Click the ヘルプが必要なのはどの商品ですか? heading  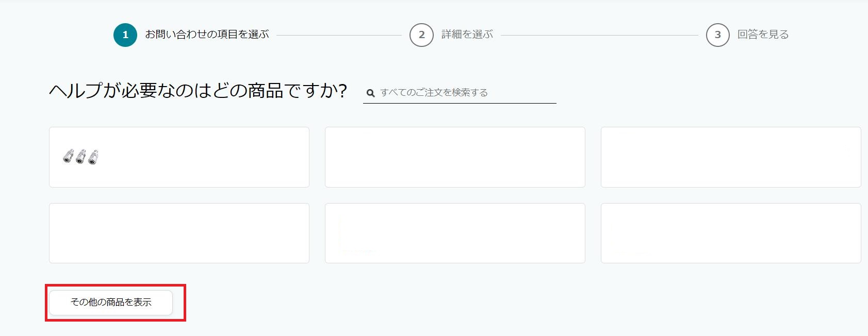click(198, 91)
